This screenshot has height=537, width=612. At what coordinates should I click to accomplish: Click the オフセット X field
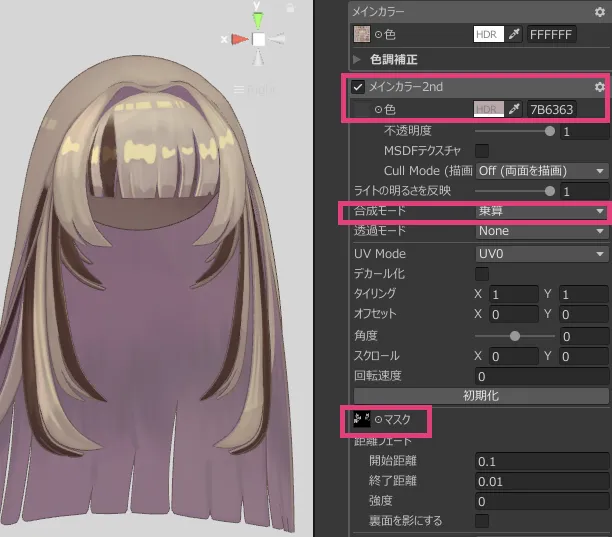click(514, 314)
